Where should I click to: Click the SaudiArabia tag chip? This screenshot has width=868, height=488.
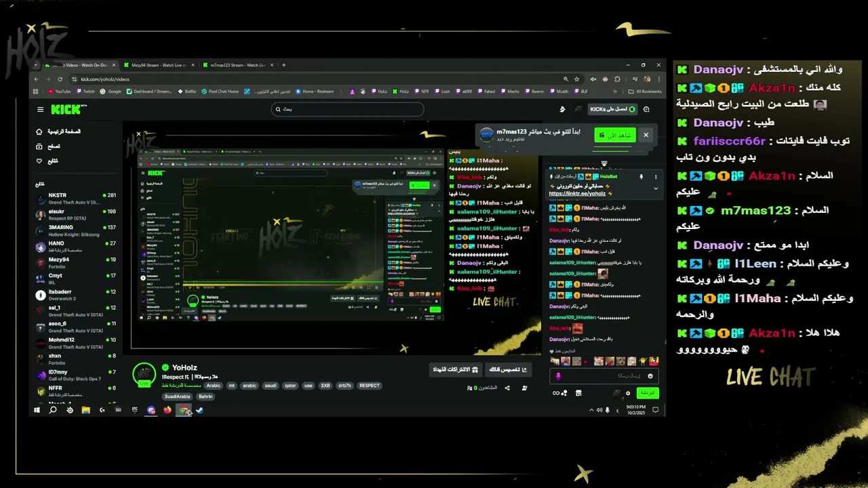tap(178, 396)
